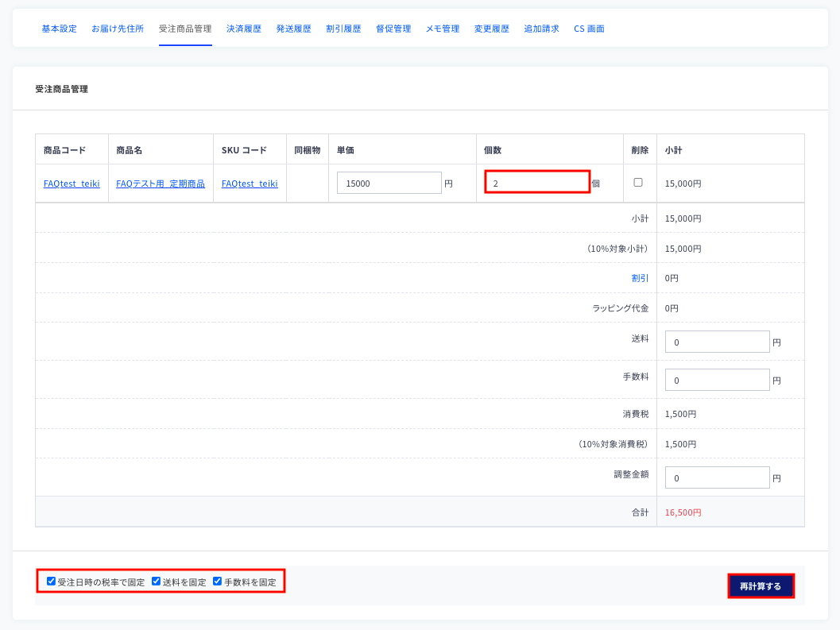Screen dimensions: 840x630
Task: Click the (10%対象消費税) label
Action: 614,444
